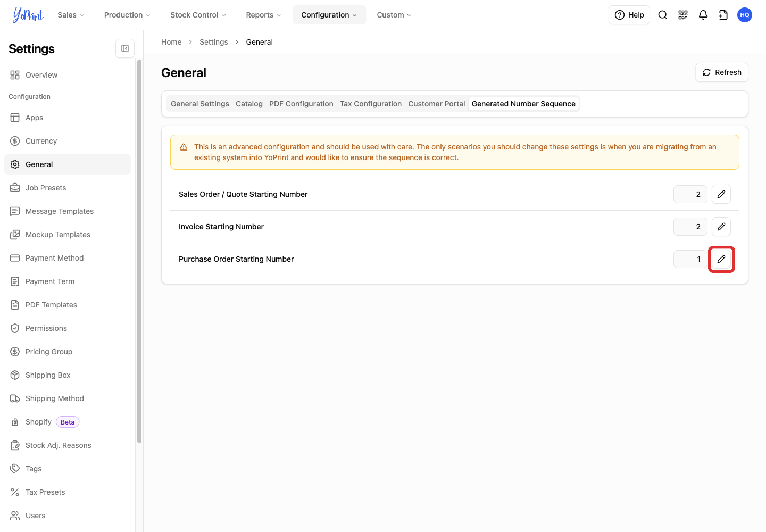
Task: Open the Help button
Action: coord(629,15)
